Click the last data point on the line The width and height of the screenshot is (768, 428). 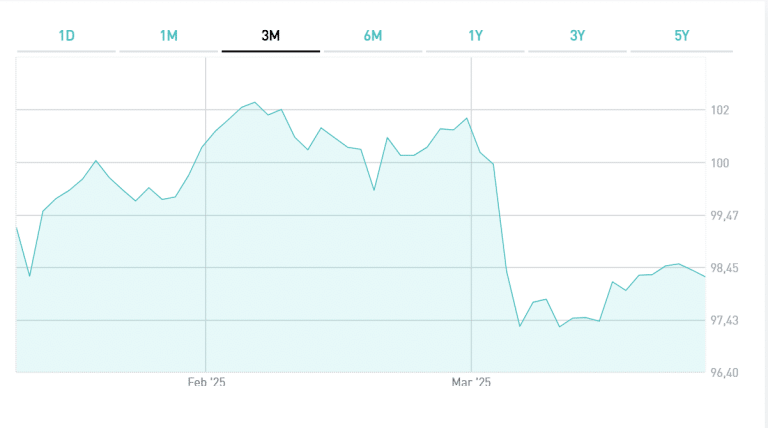(x=706, y=277)
